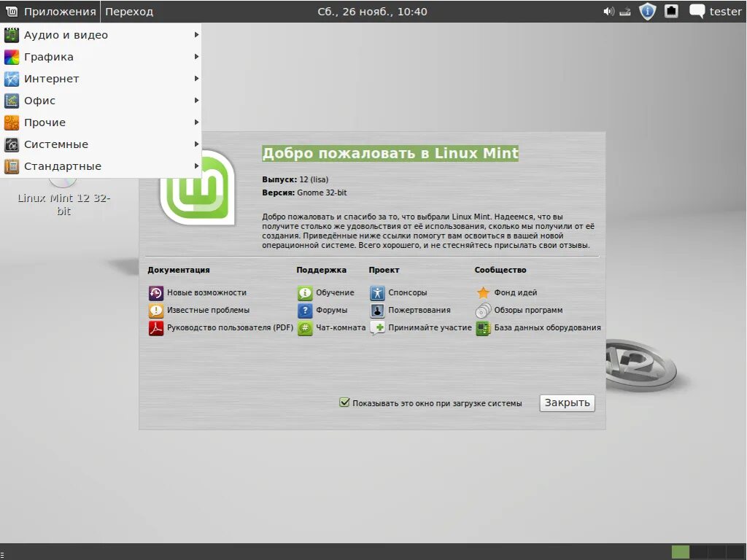Click the Прочие orange icon

point(12,122)
